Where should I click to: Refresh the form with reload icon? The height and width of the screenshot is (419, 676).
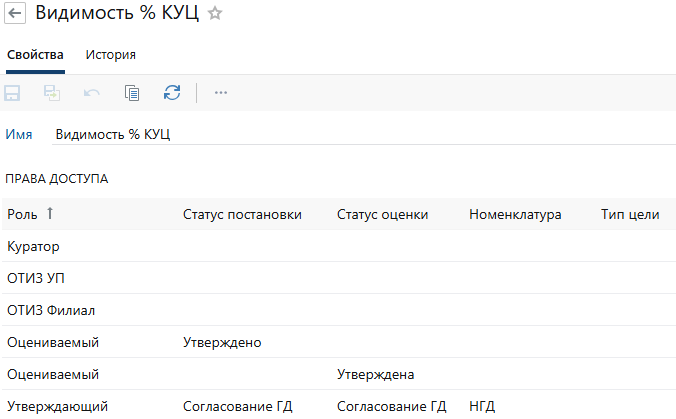[x=172, y=93]
